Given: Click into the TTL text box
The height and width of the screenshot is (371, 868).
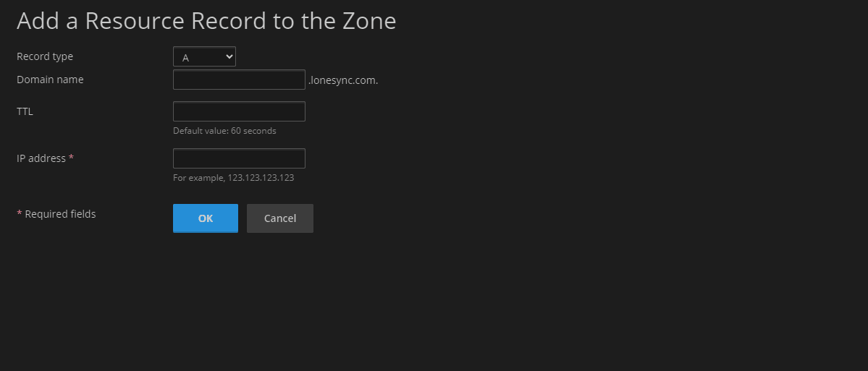Looking at the screenshot, I should tap(239, 111).
